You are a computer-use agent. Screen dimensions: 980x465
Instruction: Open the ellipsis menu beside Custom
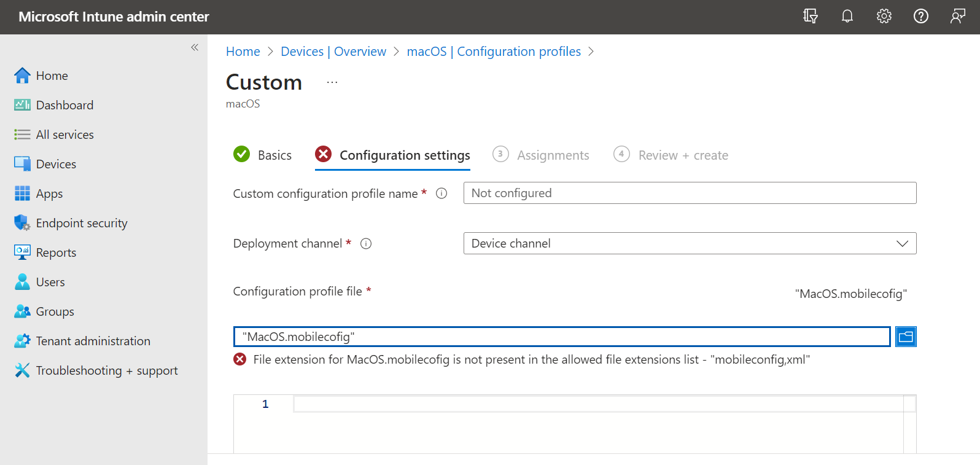tap(332, 82)
